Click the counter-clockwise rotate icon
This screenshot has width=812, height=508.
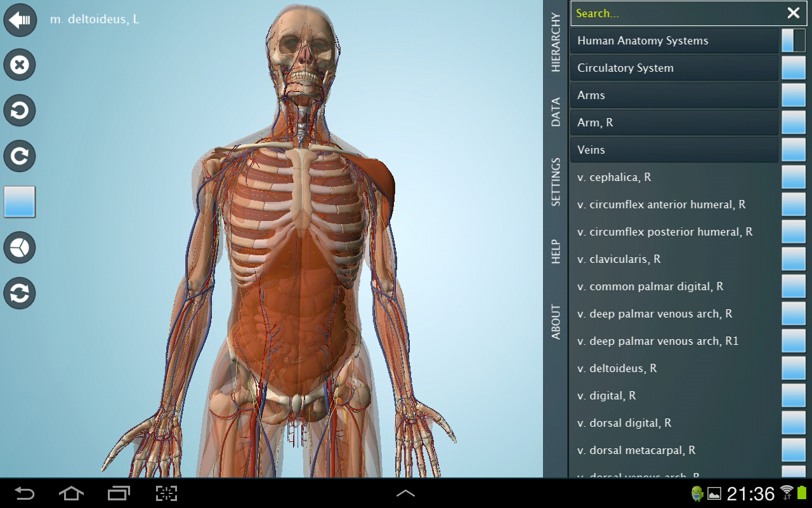20,110
